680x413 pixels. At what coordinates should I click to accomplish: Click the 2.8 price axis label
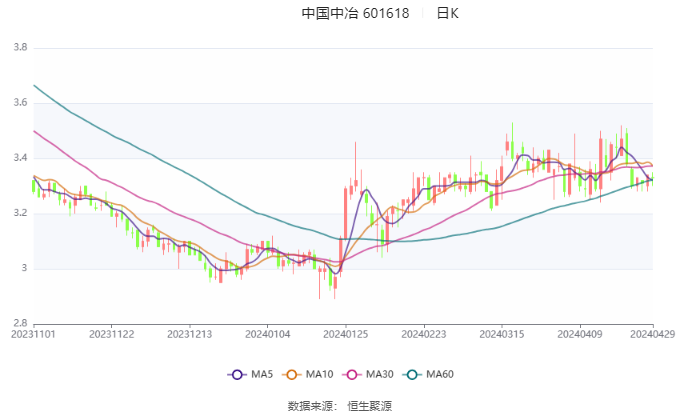pos(20,323)
